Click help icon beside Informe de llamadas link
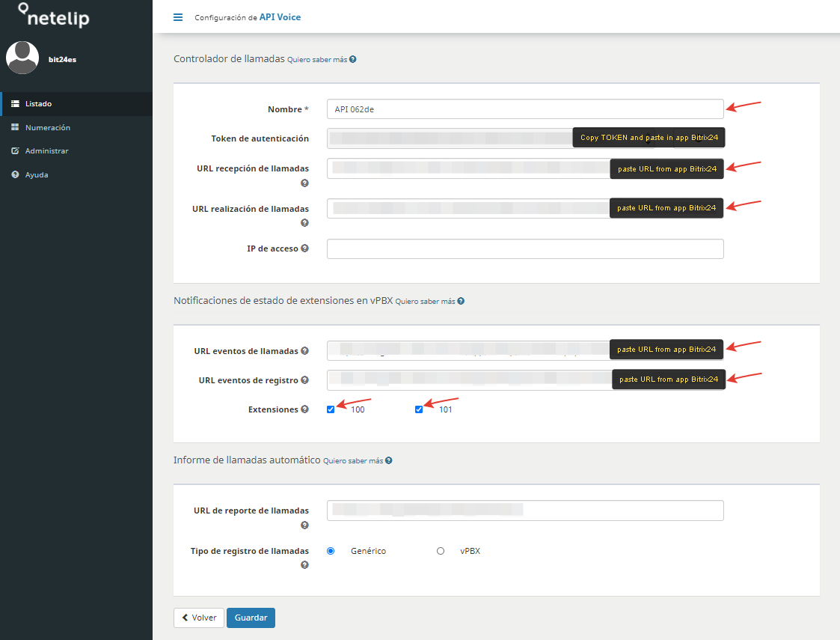This screenshot has height=640, width=840. (388, 460)
